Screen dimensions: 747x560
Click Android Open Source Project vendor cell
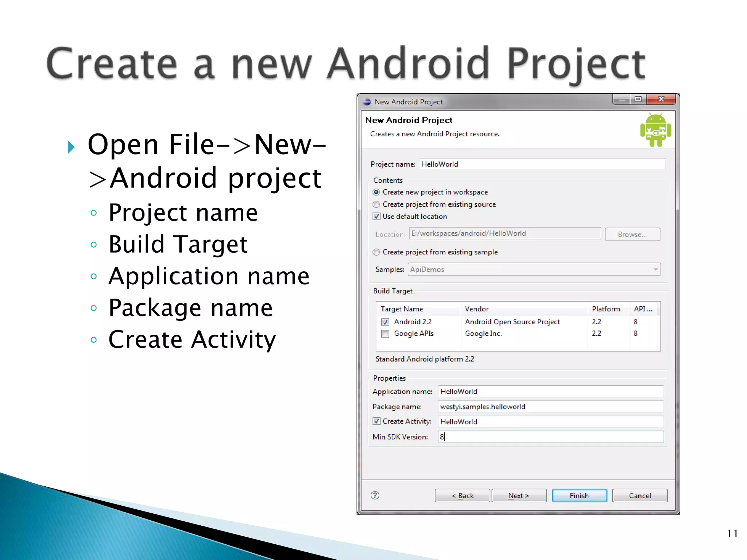(x=512, y=322)
